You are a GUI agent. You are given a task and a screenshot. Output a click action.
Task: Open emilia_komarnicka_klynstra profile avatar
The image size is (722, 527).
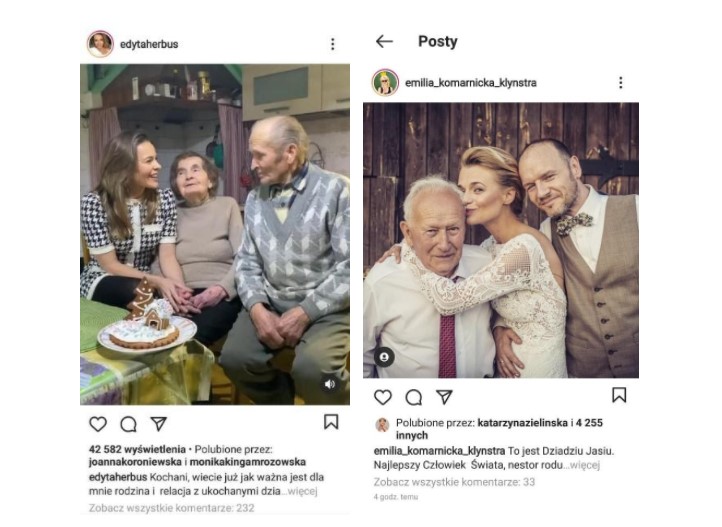coord(385,82)
